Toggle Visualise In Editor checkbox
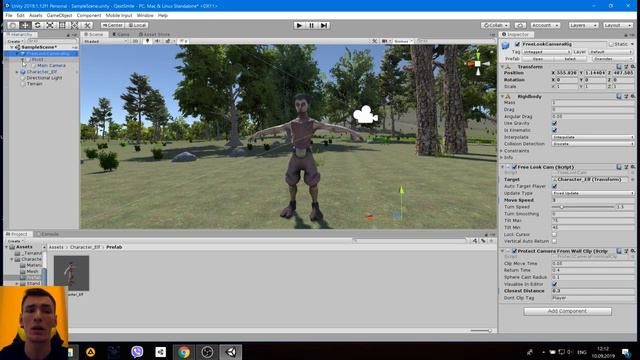The height and width of the screenshot is (360, 640). 554,284
